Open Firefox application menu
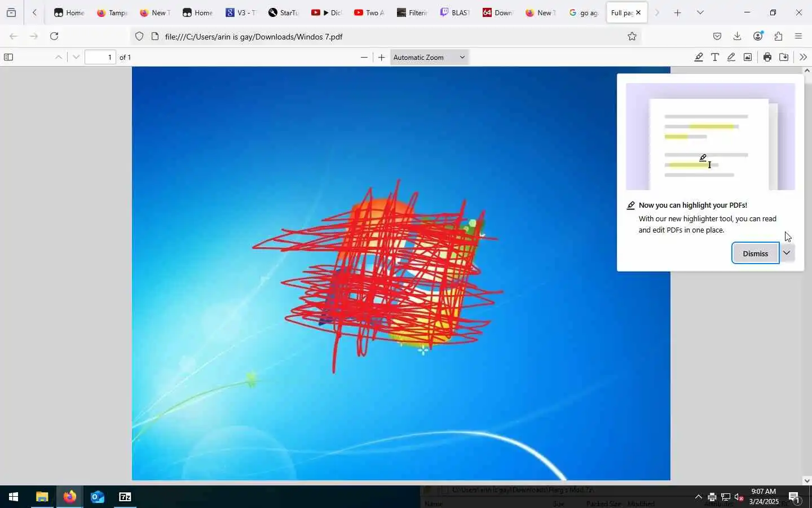 click(x=798, y=36)
